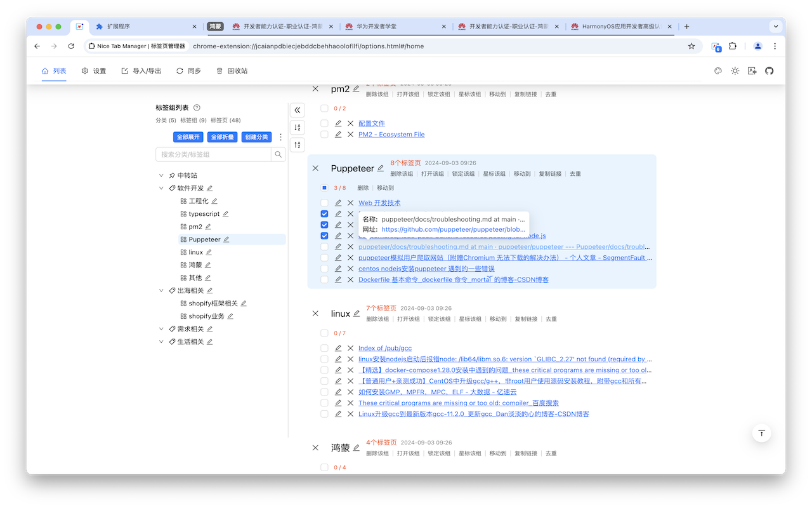Select the shopify业务 group in sidebar
812x508 pixels.
pos(207,316)
